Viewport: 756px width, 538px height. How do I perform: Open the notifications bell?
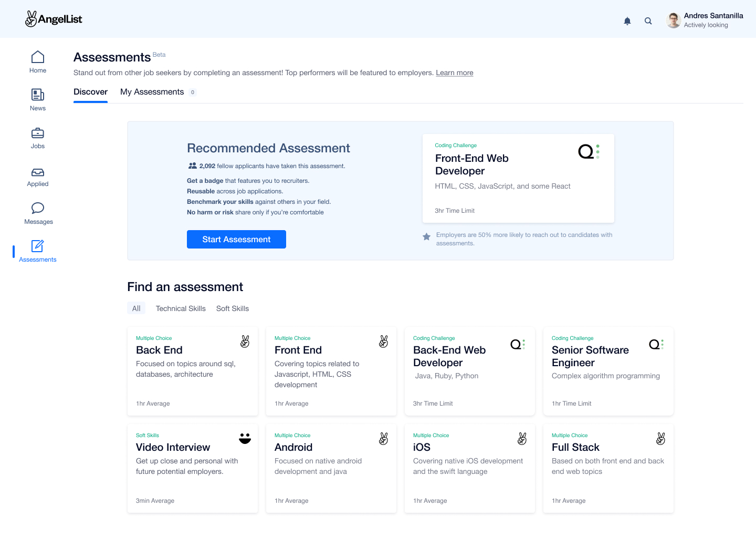627,21
